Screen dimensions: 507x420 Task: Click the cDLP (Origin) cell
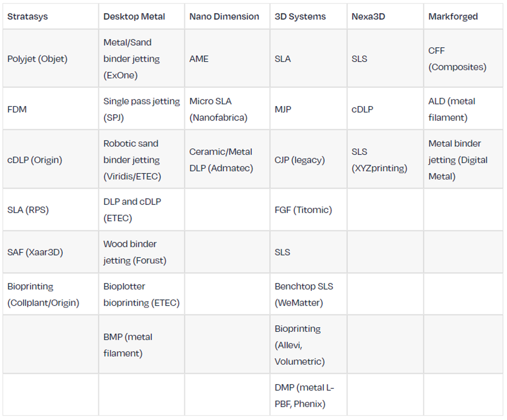point(51,160)
